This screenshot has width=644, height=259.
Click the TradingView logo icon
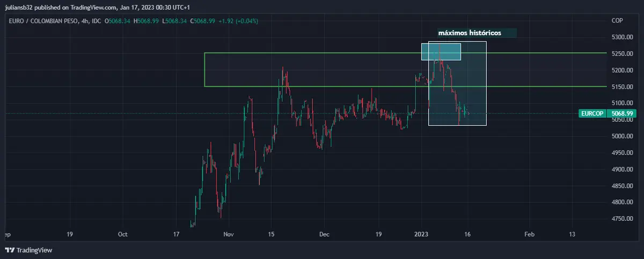tap(9, 250)
